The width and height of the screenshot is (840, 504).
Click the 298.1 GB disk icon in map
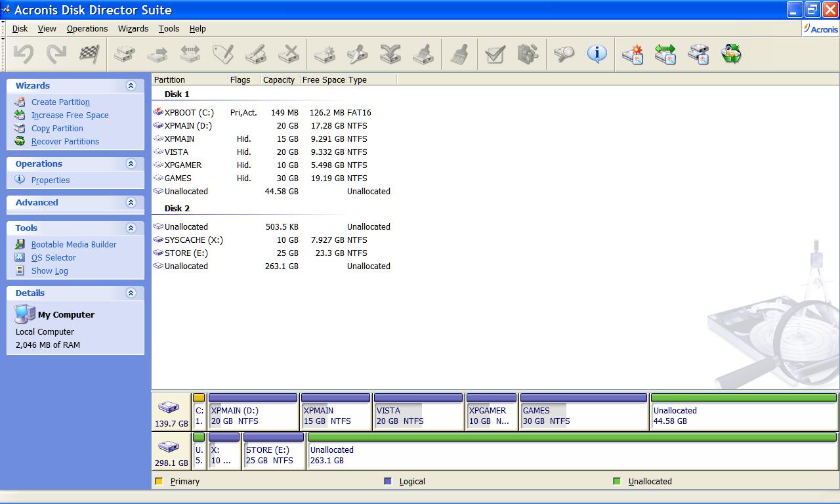point(169,447)
